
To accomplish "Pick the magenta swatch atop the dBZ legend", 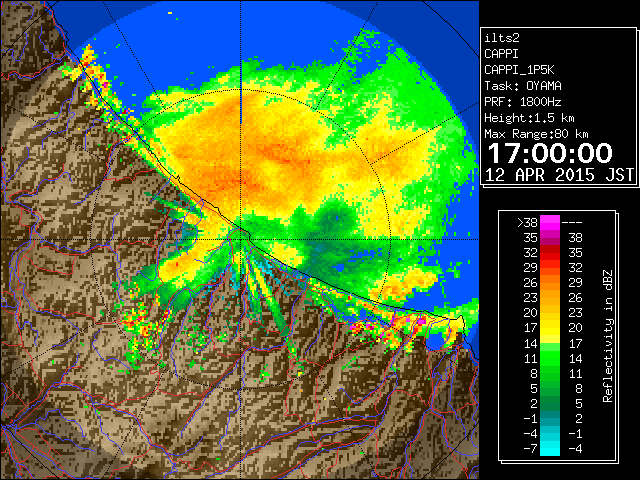I will 550,222.
